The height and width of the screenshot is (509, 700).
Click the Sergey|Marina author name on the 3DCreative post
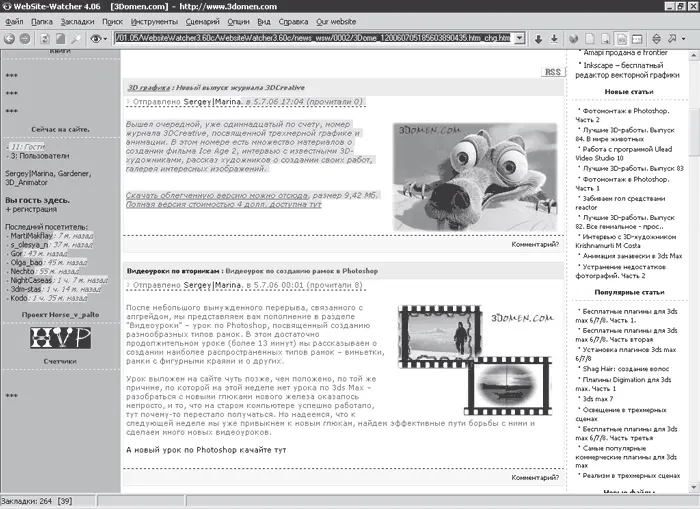212,102
